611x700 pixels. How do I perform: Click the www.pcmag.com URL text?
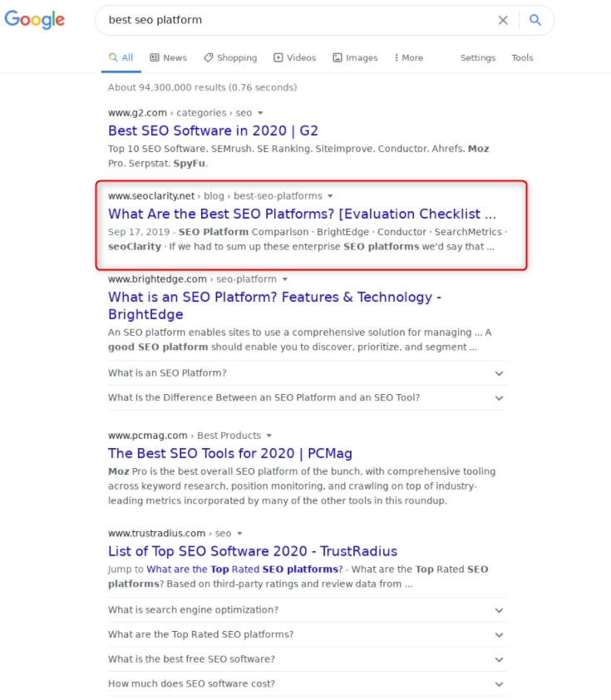(x=148, y=436)
